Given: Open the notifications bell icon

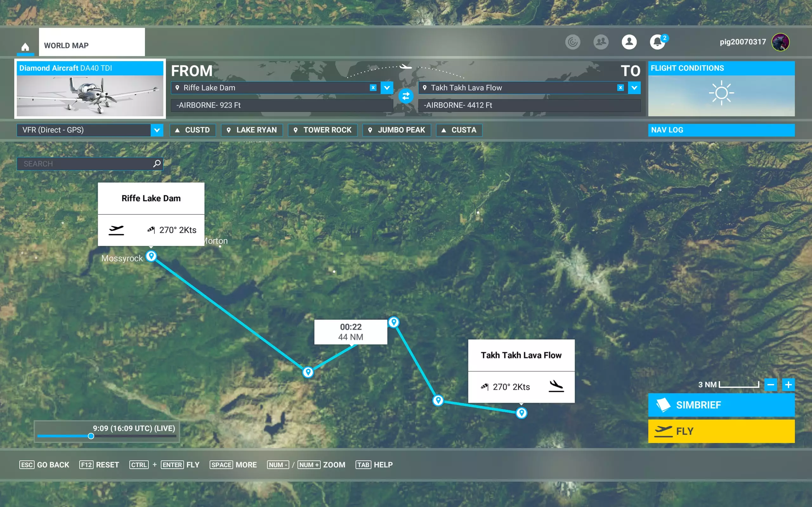Looking at the screenshot, I should point(657,42).
